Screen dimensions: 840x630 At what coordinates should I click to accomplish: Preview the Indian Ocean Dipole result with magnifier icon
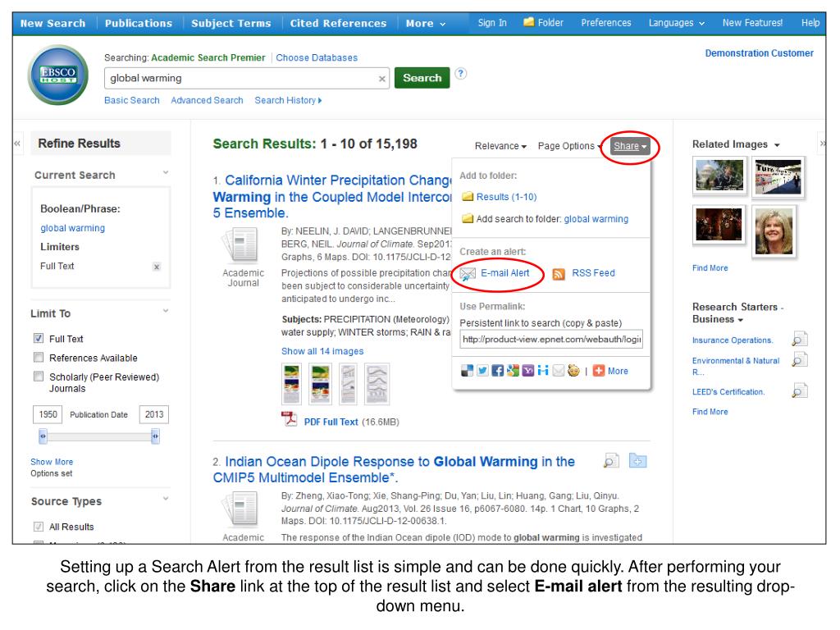click(x=611, y=461)
